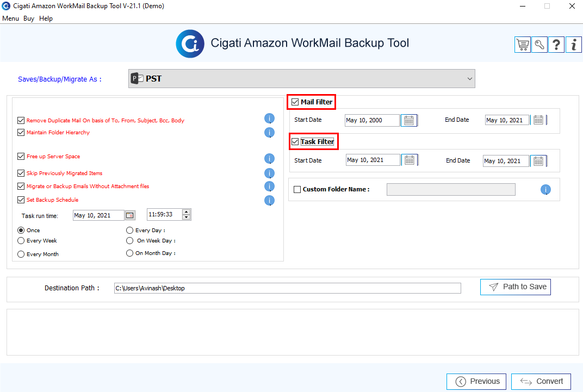Open Mail Filter end date calendar
Viewport: 583px width, 392px height.
[538, 120]
